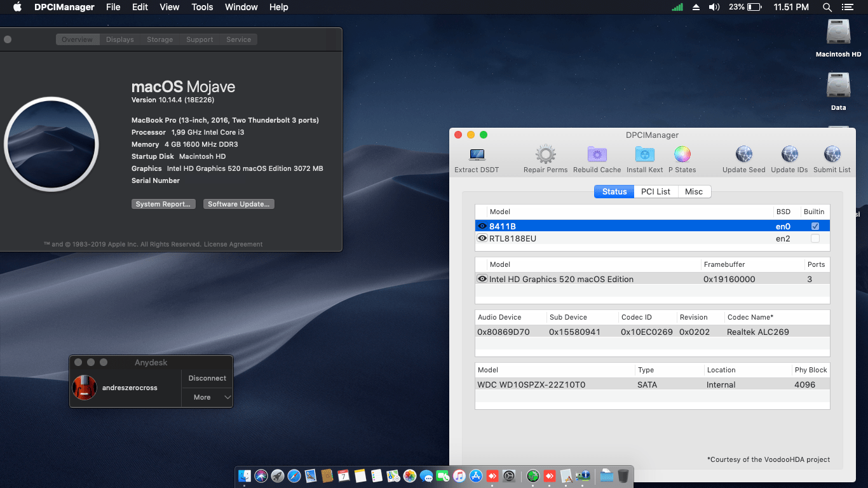Open the Tools menu

(x=201, y=7)
